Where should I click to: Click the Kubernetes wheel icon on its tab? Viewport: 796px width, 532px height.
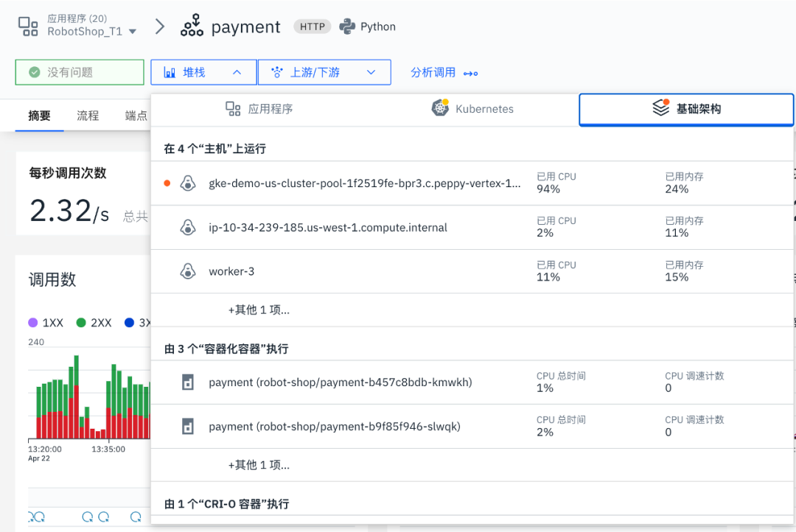point(440,107)
